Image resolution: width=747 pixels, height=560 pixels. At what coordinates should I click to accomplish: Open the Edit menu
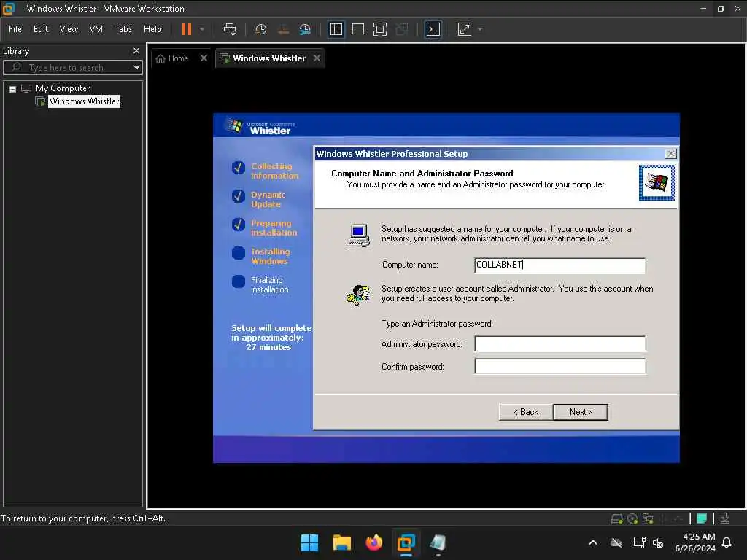[x=41, y=29]
